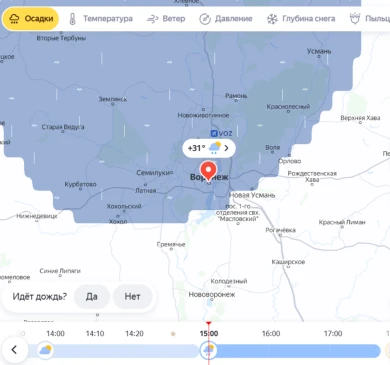The height and width of the screenshot is (365, 390).
Task: Go back with the left arrow button
Action: coord(14,350)
